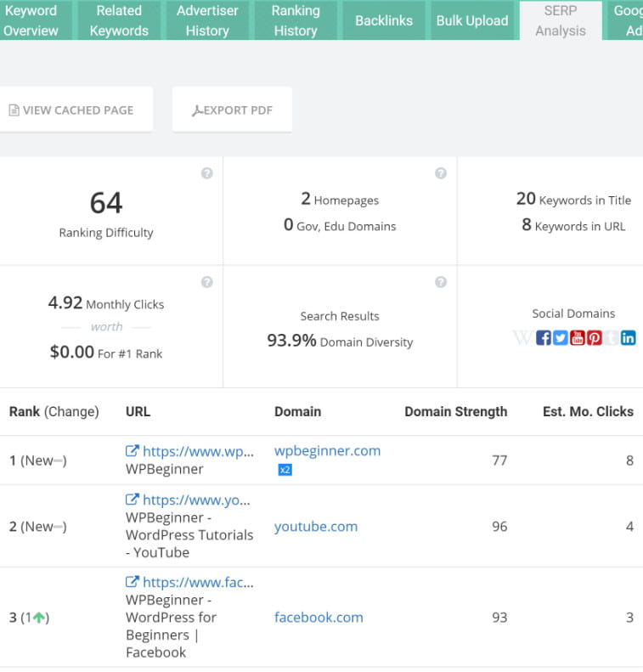Click the wpbeginner.com domain link
Screen dimensions: 643x672
(327, 451)
